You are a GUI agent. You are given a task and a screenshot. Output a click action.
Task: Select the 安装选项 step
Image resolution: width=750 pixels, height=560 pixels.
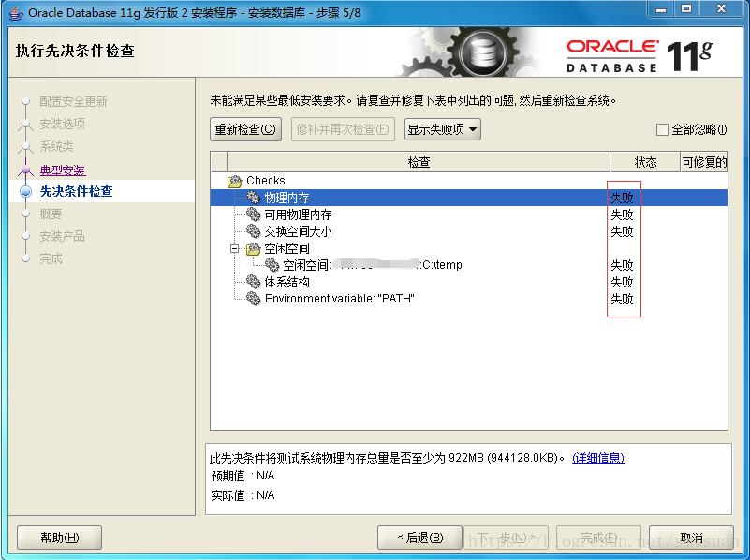(62, 124)
